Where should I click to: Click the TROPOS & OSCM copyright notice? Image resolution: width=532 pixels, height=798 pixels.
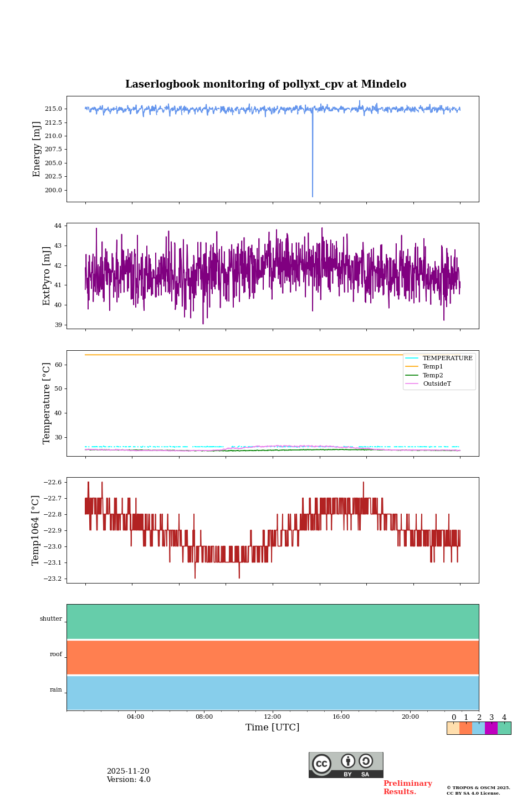(478, 790)
